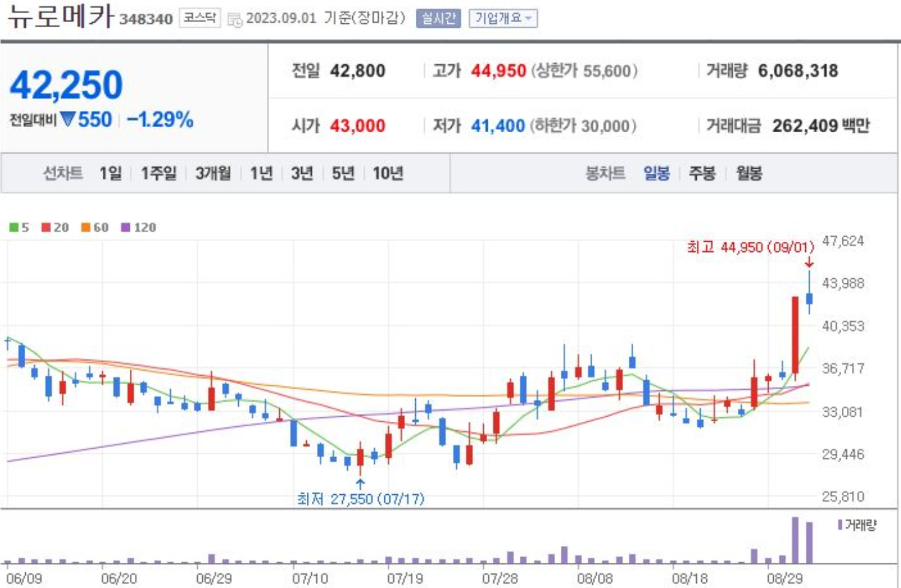Click the 거래량 volume legend marker
The image size is (901, 588).
pos(841,524)
